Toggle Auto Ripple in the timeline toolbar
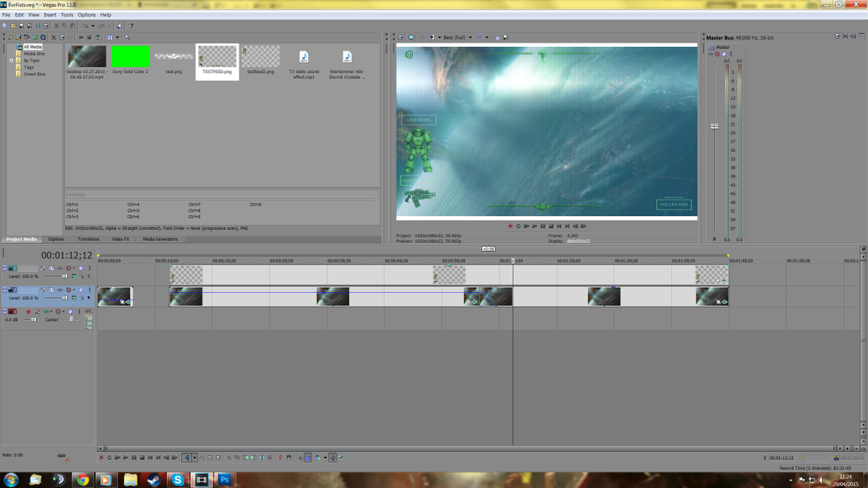 (x=317, y=458)
